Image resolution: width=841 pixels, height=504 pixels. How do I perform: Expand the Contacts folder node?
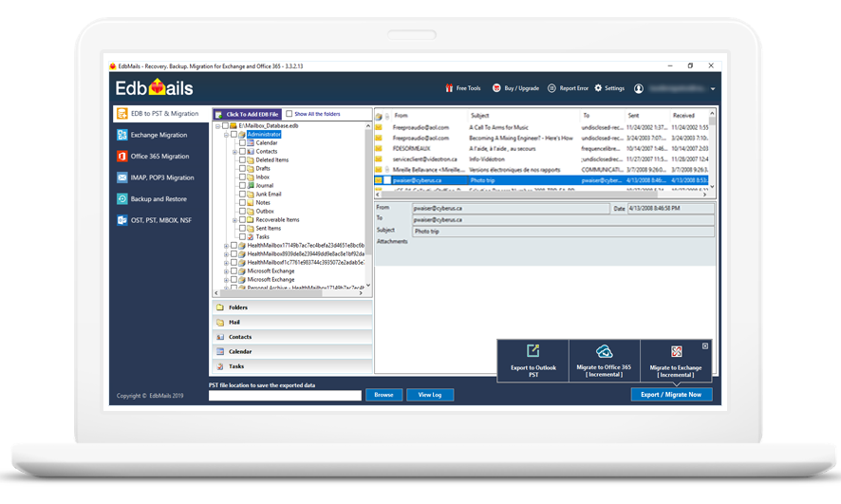point(234,152)
